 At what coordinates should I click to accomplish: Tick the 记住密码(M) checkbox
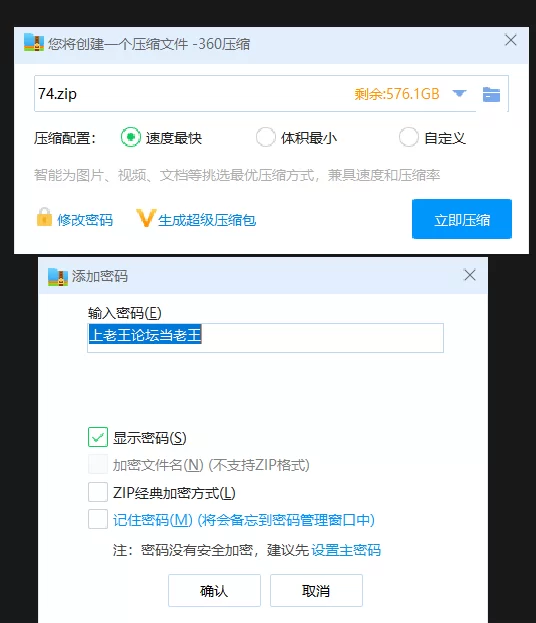(98, 519)
